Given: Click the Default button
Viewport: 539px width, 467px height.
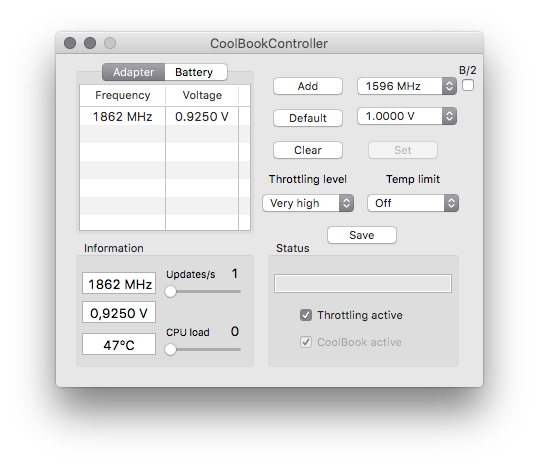Looking at the screenshot, I should click(308, 118).
